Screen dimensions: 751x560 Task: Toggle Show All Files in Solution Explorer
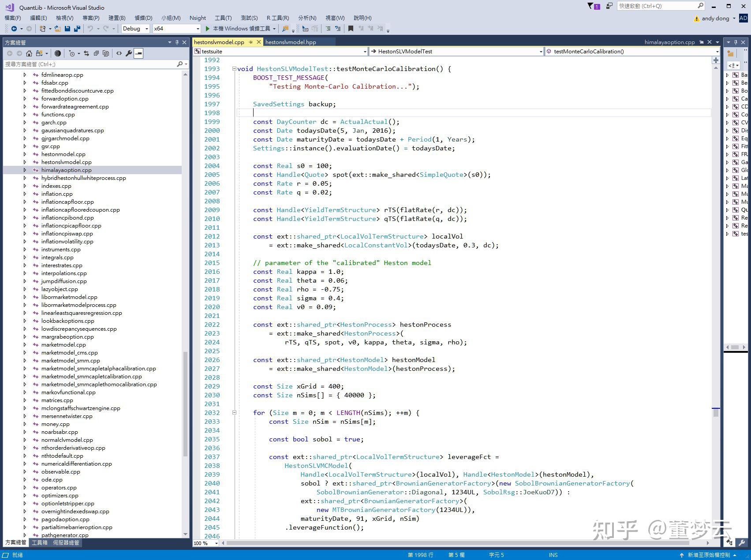106,53
